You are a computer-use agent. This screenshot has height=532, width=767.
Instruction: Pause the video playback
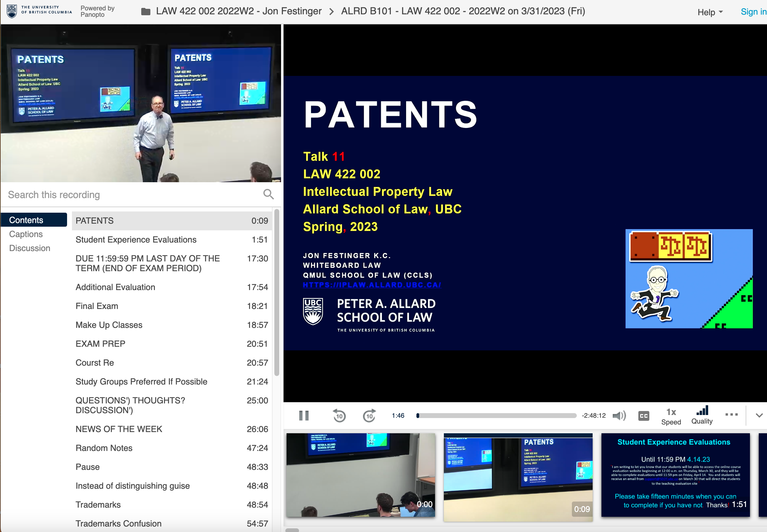click(x=304, y=415)
